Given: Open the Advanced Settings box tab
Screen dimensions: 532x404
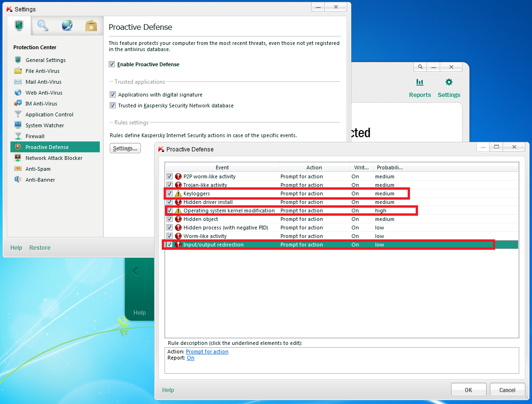Looking at the screenshot, I should (x=91, y=26).
